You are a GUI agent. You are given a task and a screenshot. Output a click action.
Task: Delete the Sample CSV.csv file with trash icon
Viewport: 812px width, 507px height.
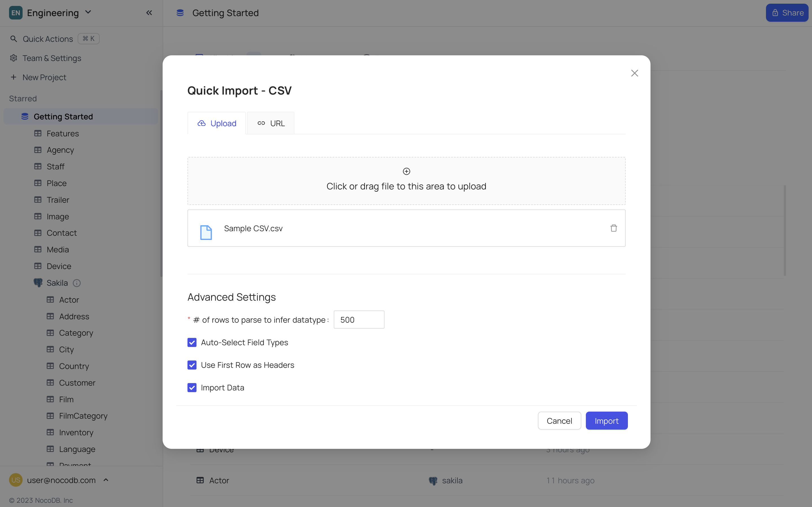click(x=613, y=228)
